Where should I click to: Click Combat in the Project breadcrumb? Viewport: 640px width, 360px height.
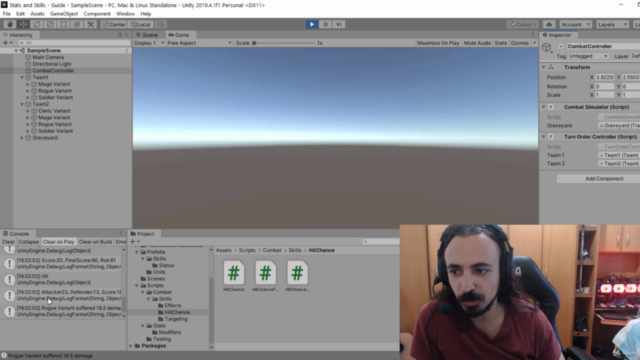(x=272, y=250)
